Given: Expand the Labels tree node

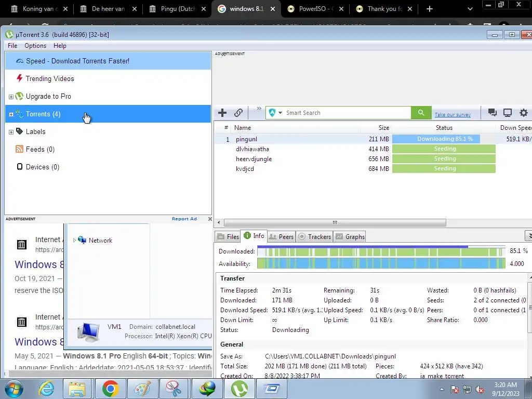Looking at the screenshot, I should 11,132.
